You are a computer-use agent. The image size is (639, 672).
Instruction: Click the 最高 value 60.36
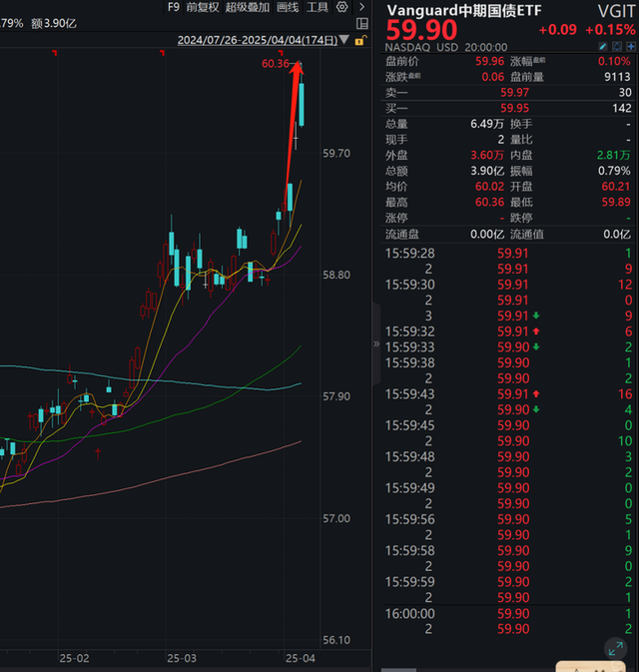tap(489, 202)
